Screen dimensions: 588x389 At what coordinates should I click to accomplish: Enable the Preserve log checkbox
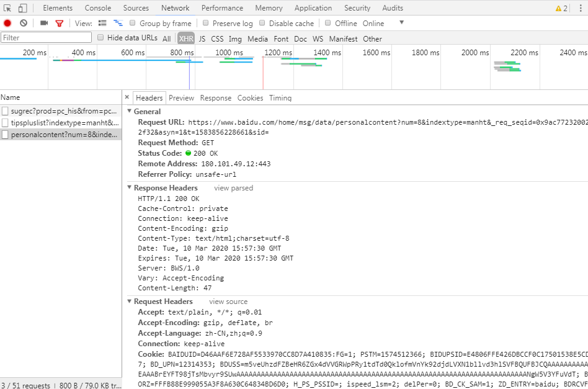pyautogui.click(x=207, y=23)
